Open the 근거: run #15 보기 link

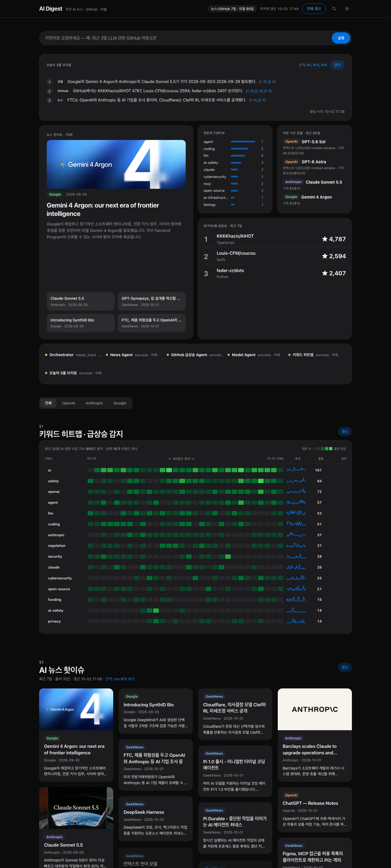click(120, 679)
